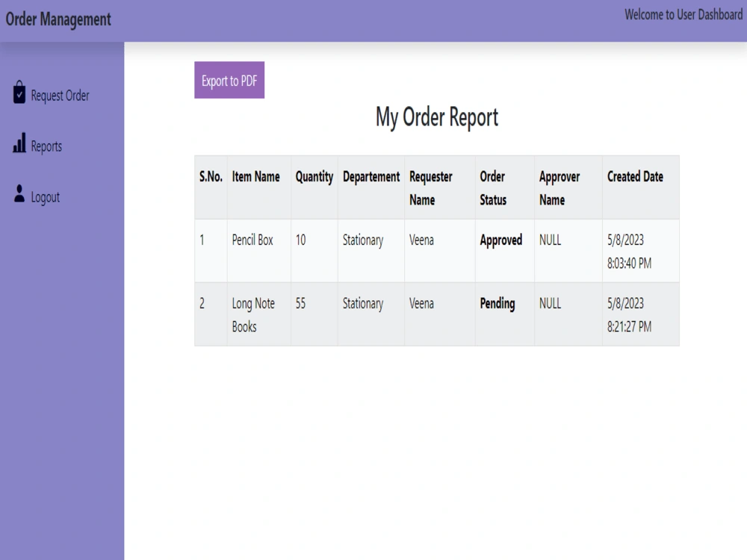Click Logout in the sidebar menu

[45, 197]
